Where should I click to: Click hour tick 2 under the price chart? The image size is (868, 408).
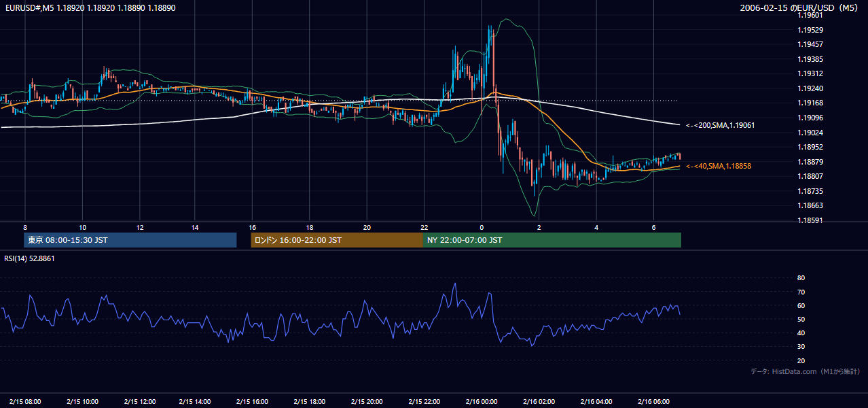pos(539,227)
